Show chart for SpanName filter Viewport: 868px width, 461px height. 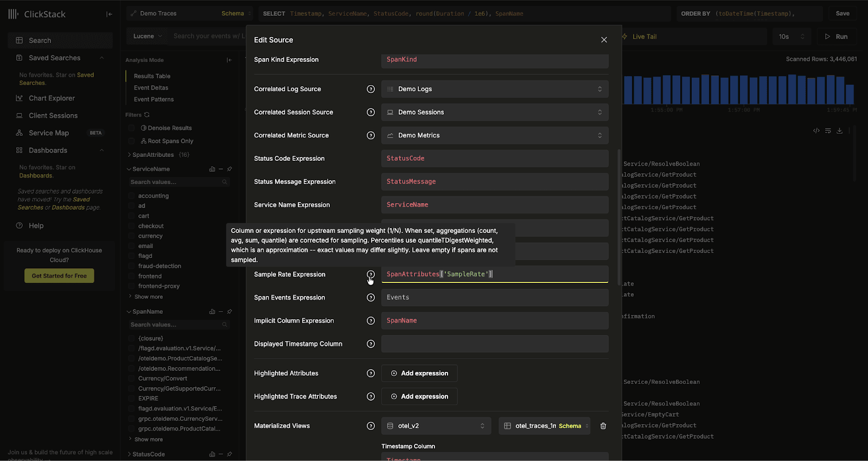(212, 312)
